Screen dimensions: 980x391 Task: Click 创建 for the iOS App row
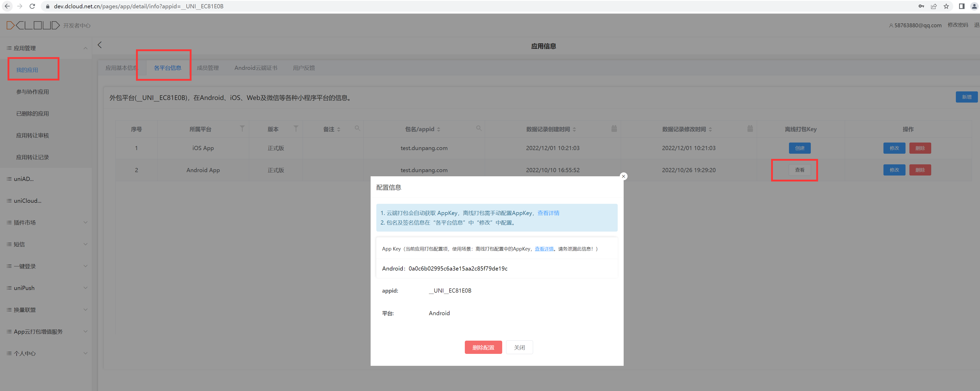point(799,148)
